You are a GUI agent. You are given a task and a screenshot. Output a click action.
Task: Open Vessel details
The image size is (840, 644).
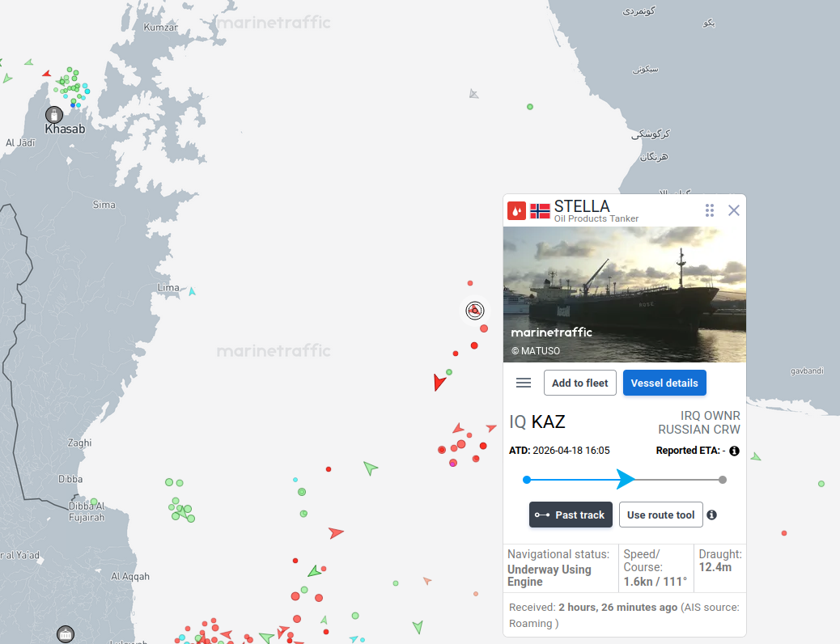pyautogui.click(x=664, y=383)
